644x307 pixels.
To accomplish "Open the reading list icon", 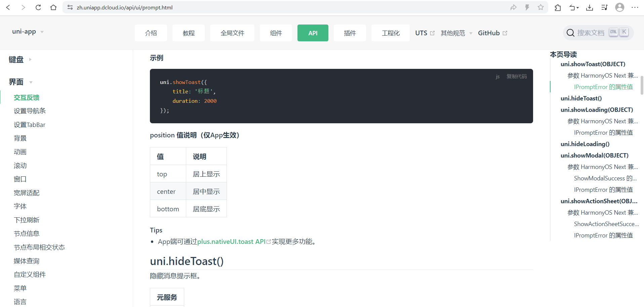I will 604,7.
